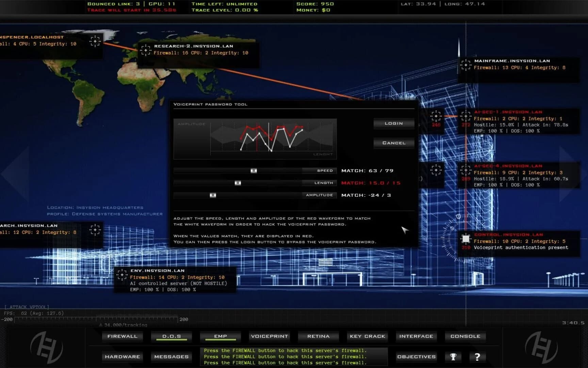Activate the Retina hacking tool
588x368 pixels.
point(318,336)
